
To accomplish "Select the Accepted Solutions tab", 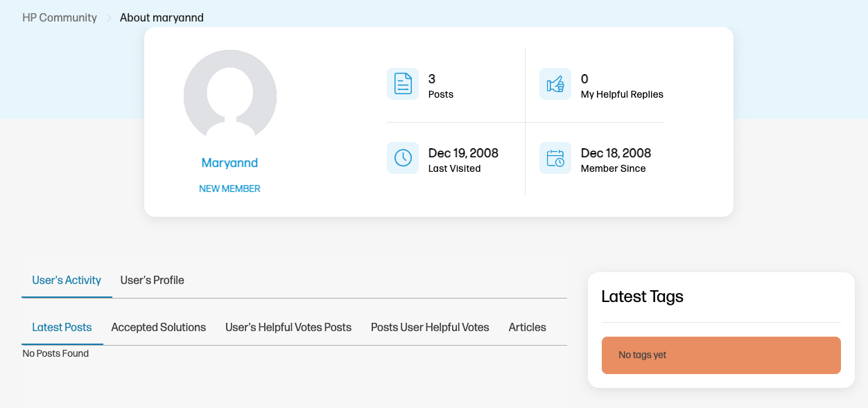I will point(159,327).
